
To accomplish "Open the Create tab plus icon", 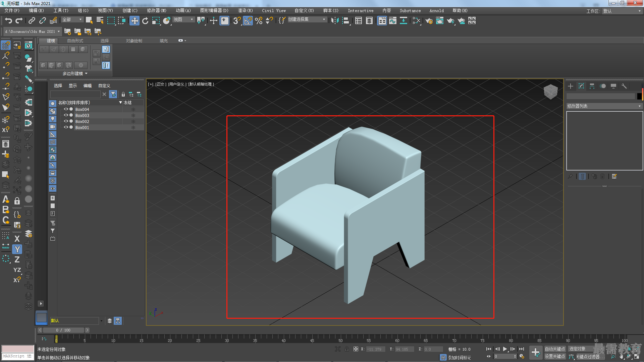I will 571,86.
